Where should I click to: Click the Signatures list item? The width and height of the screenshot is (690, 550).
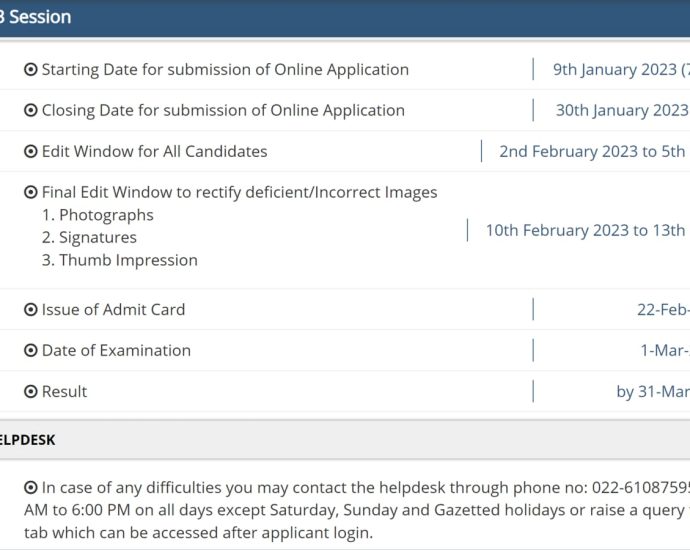coord(89,238)
